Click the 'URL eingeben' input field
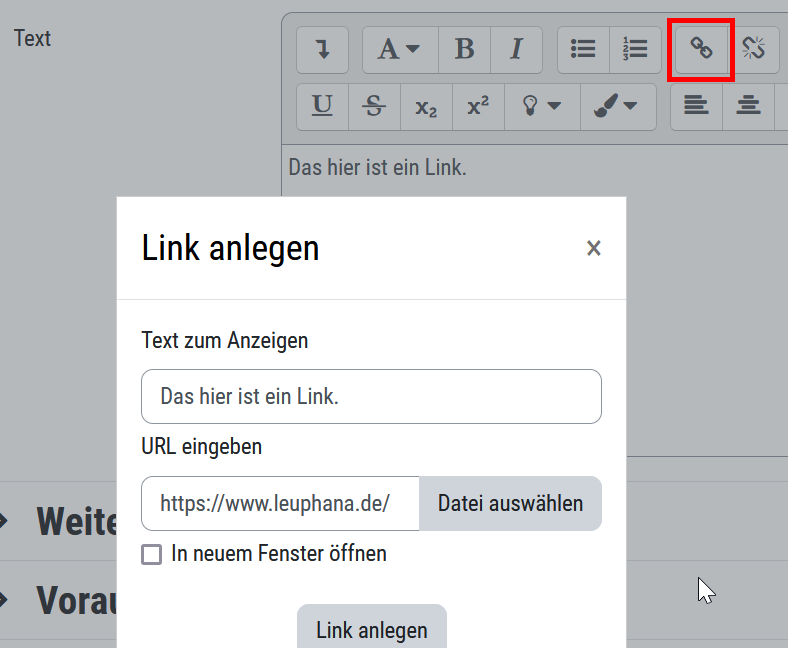 click(x=280, y=503)
